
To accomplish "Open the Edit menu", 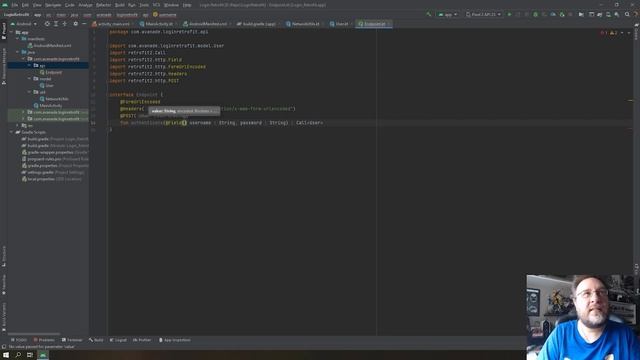I will click(25, 5).
